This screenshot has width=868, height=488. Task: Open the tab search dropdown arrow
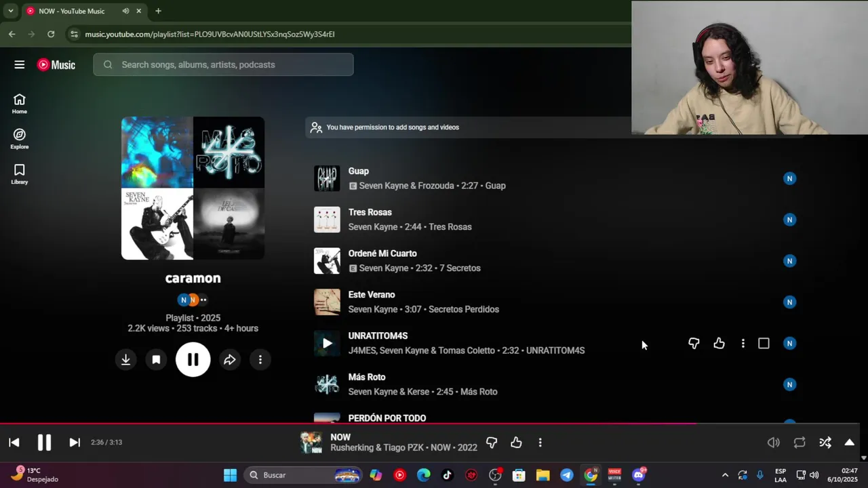point(10,11)
